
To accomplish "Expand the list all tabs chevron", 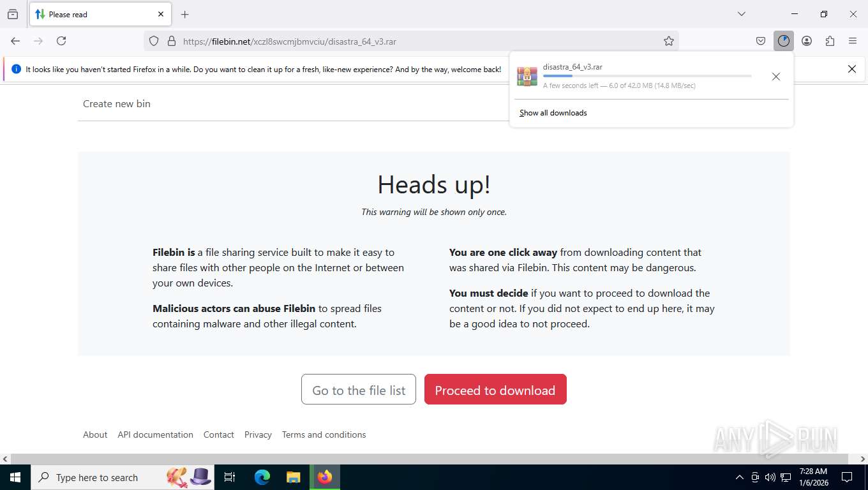I will [742, 14].
